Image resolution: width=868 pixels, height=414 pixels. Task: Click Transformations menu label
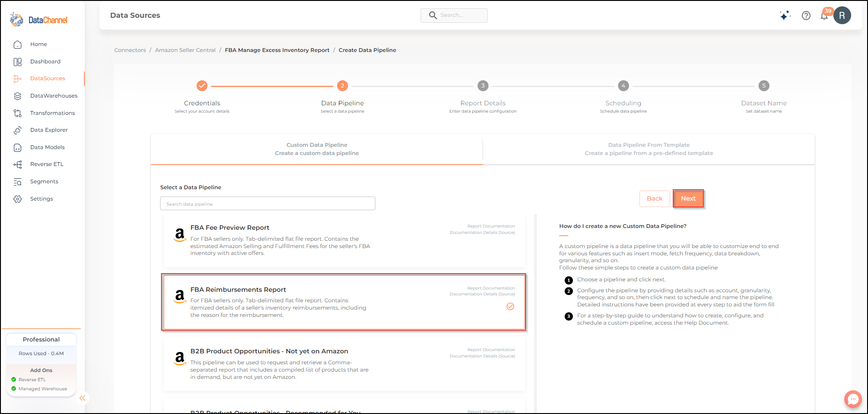click(52, 113)
